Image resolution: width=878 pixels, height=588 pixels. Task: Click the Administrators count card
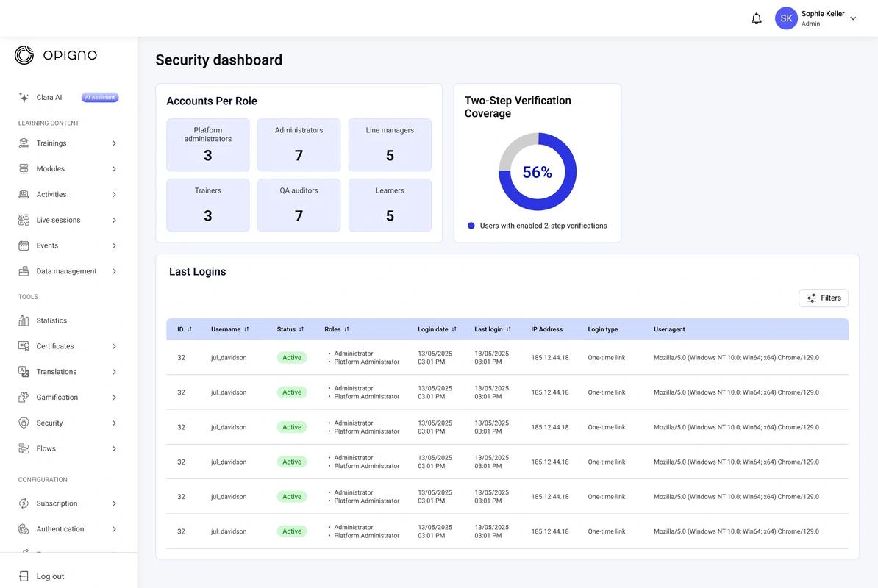coord(299,145)
